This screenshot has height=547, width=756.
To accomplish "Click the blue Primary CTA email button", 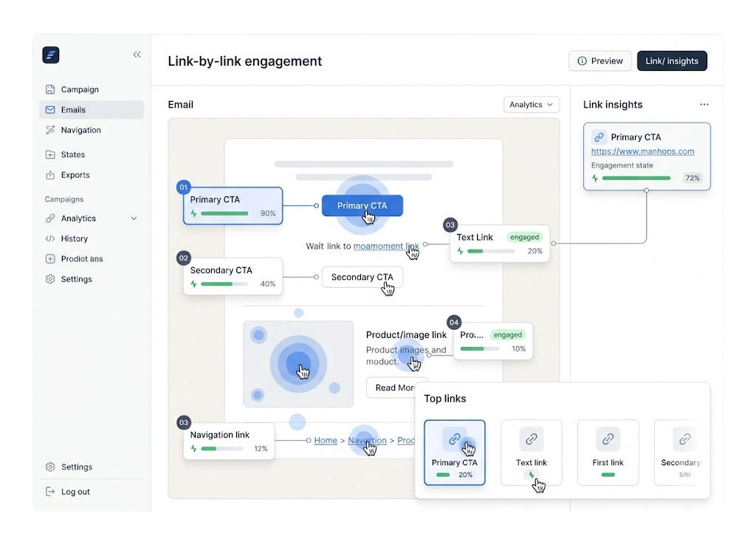I will (x=362, y=206).
